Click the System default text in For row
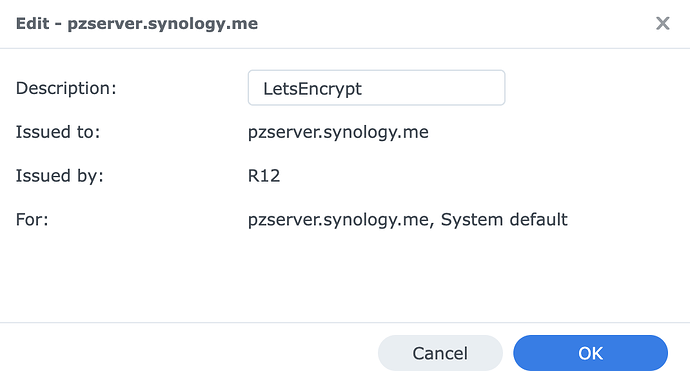The image size is (690, 371). point(504,219)
